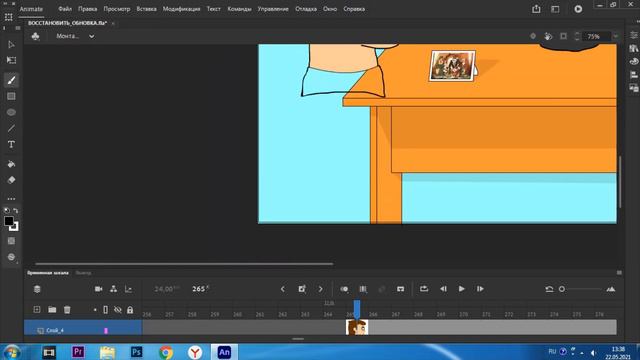Create a new layer
The height and width of the screenshot is (360, 640).
[37, 310]
